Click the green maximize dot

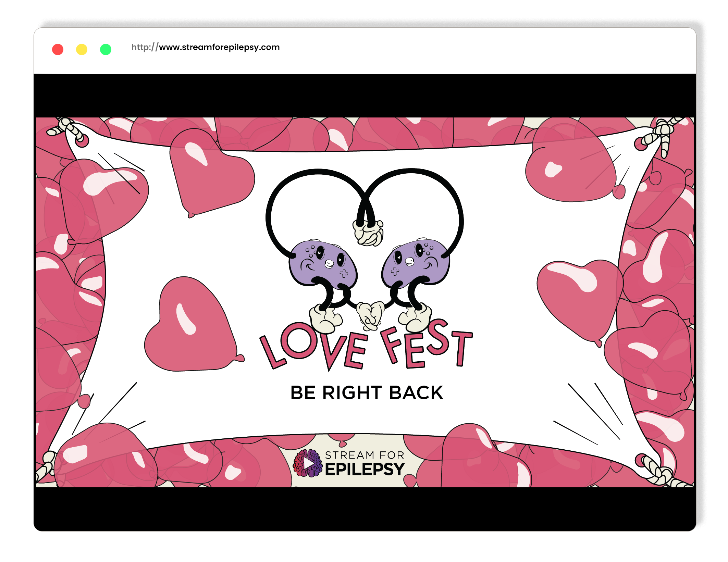106,49
